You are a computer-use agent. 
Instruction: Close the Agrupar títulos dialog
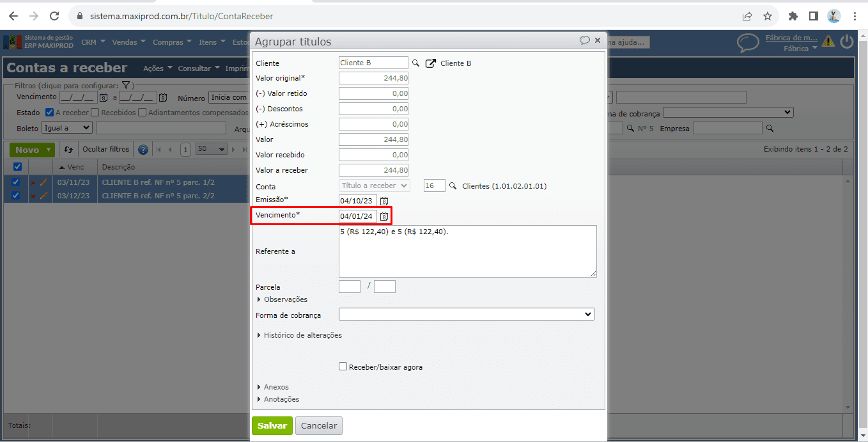click(x=598, y=40)
